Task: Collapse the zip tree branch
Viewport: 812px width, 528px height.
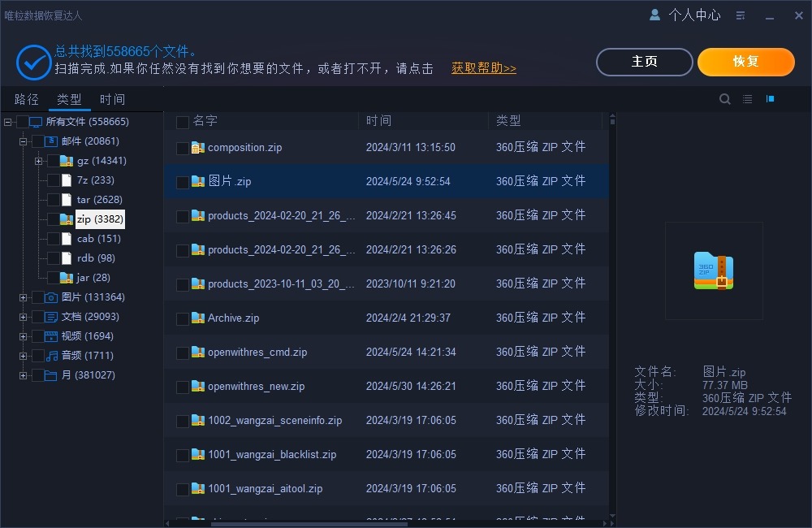Action: 38,219
